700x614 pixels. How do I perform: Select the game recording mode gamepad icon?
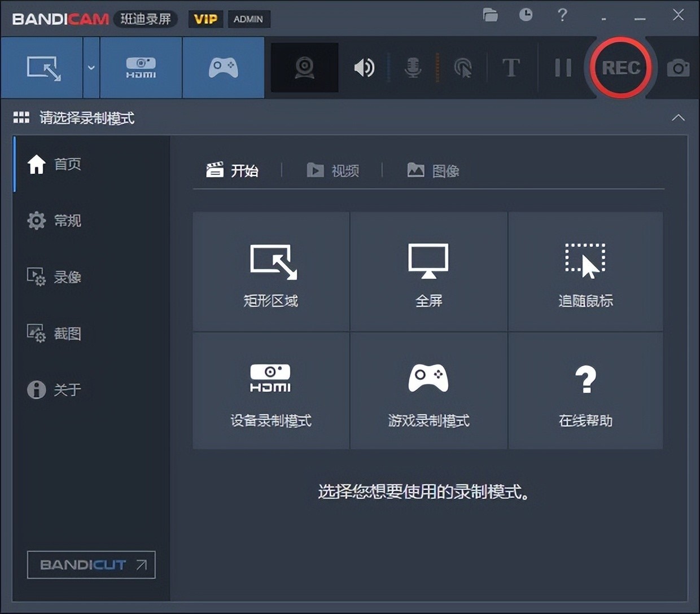point(223,67)
